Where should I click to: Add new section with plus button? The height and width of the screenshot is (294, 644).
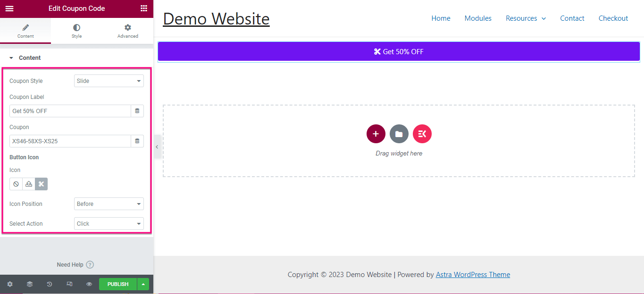coord(376,134)
